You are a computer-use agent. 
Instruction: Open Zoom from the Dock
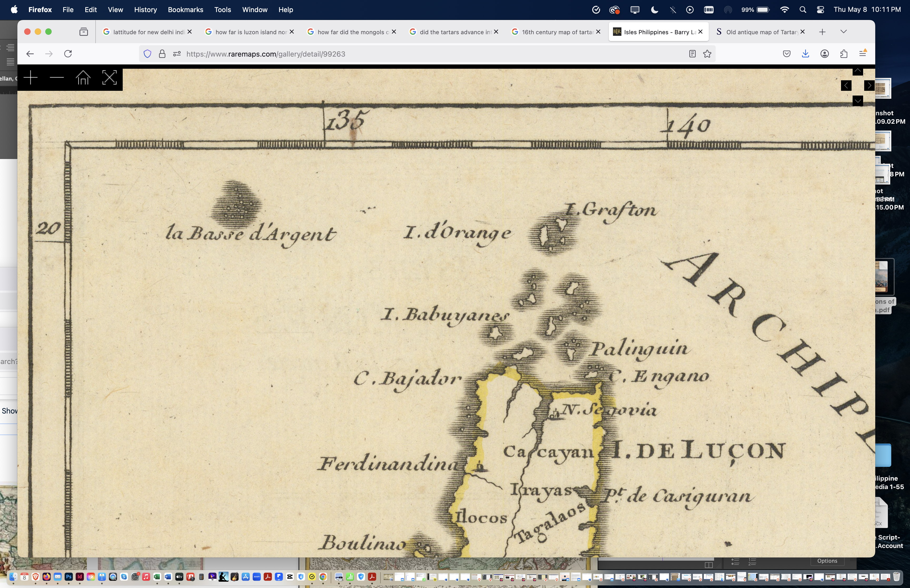pyautogui.click(x=257, y=576)
